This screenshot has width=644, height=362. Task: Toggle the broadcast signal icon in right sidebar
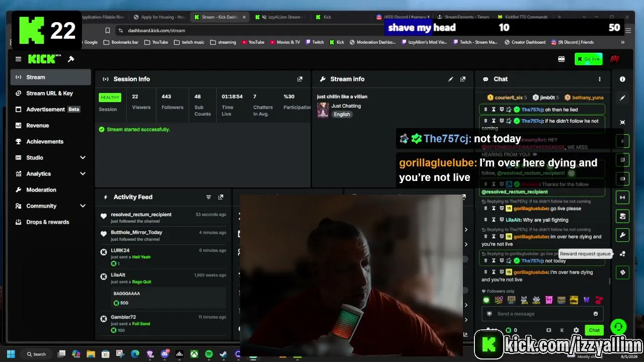(622, 197)
